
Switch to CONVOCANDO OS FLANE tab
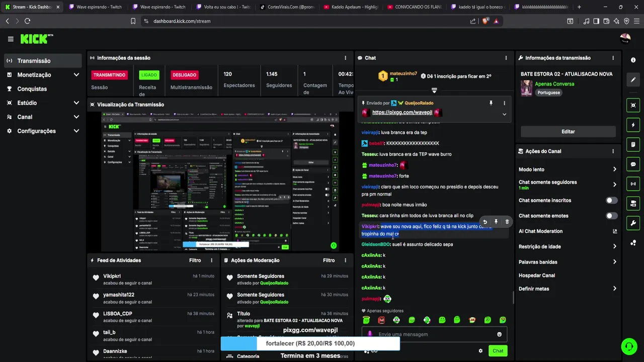(x=414, y=7)
